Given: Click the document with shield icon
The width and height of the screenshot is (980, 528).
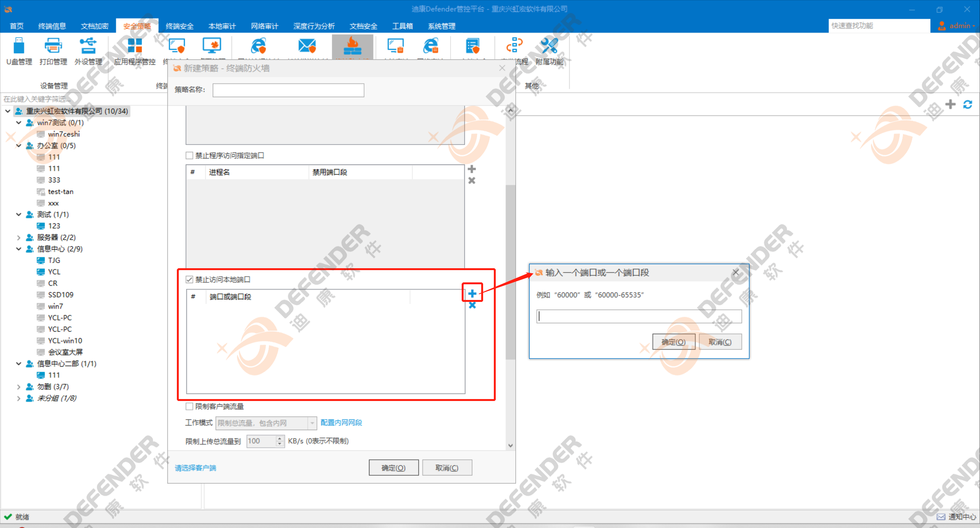Looking at the screenshot, I should pyautogui.click(x=473, y=46).
